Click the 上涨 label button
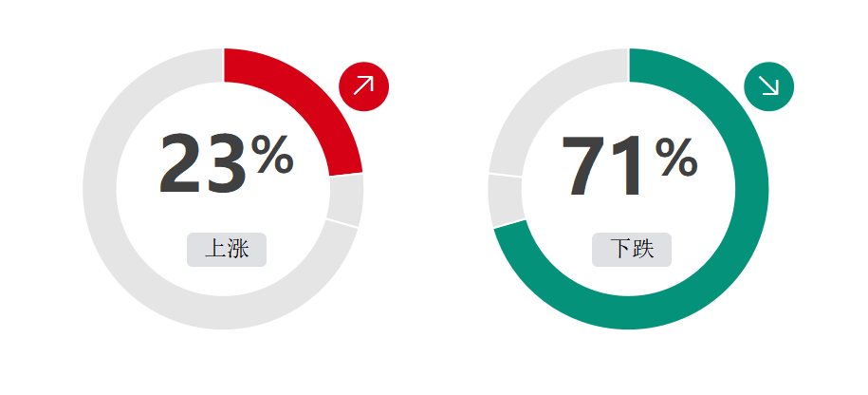The image size is (868, 395). [x=227, y=250]
